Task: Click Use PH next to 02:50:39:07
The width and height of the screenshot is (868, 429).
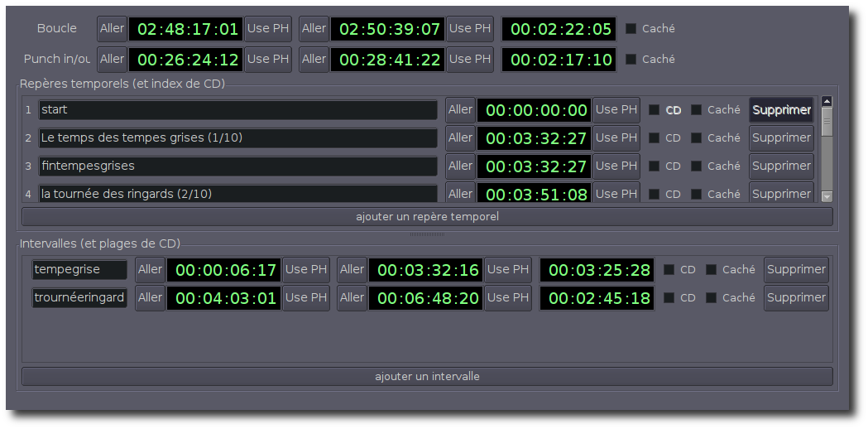Action: [470, 29]
